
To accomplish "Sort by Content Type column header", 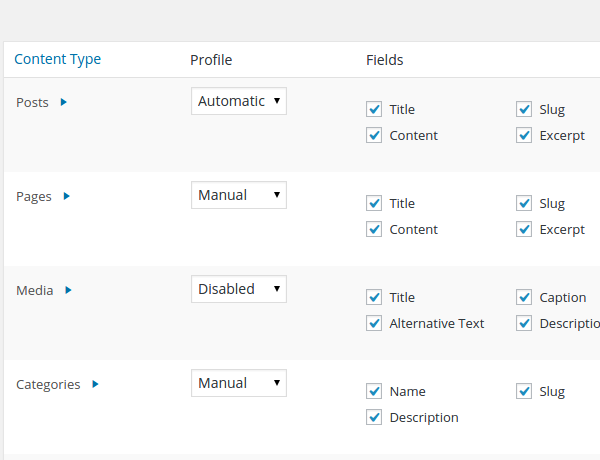I will [58, 59].
